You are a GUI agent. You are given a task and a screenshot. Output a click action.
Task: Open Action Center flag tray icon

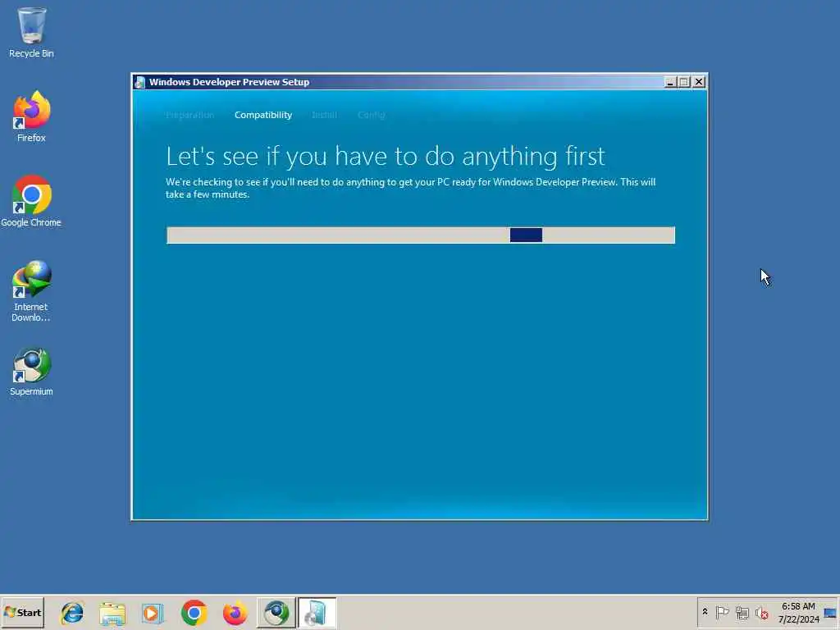click(x=722, y=612)
